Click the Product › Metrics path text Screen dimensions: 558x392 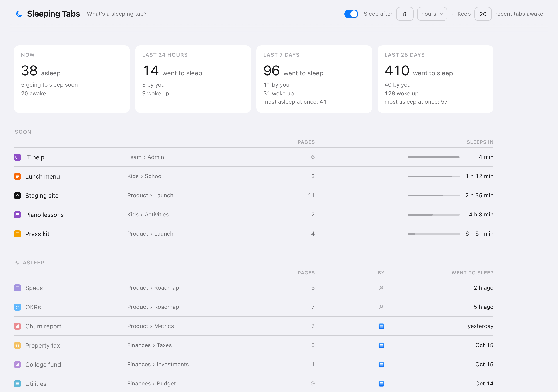tap(150, 326)
